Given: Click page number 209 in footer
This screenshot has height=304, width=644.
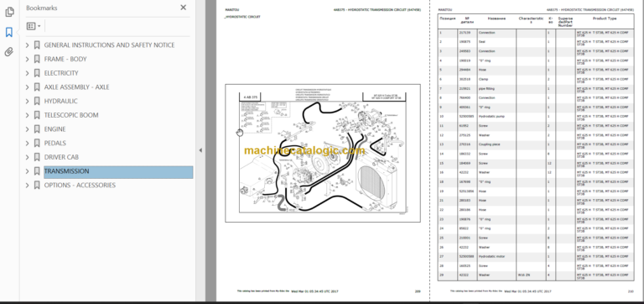Looking at the screenshot, I should [418, 291].
